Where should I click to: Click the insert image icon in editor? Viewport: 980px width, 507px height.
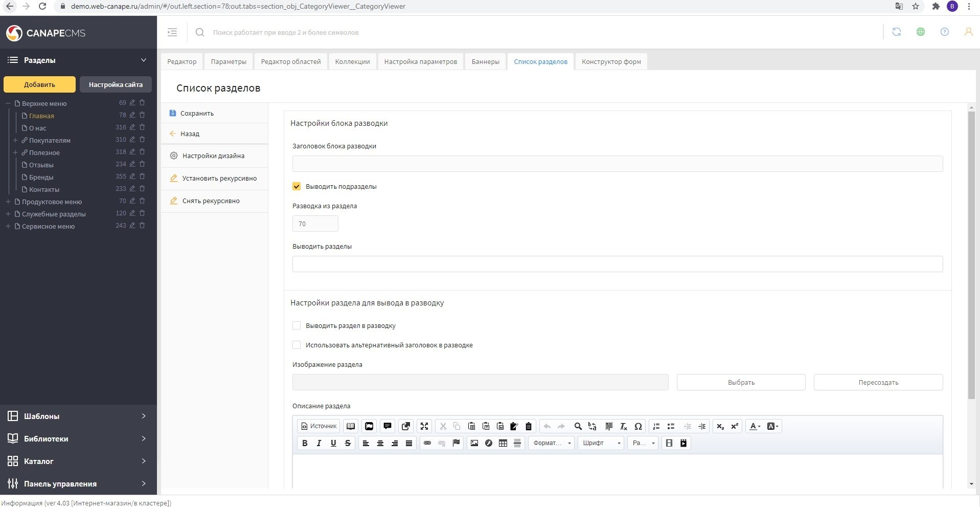pyautogui.click(x=474, y=443)
